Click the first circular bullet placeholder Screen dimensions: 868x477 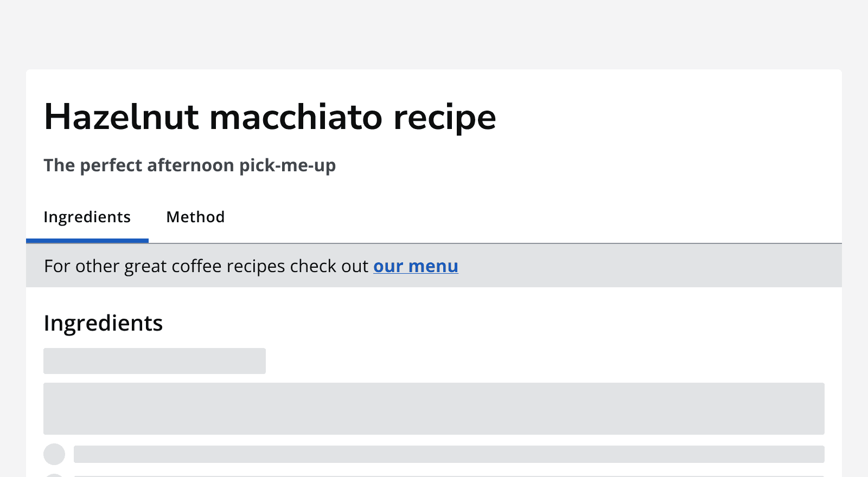(x=54, y=455)
